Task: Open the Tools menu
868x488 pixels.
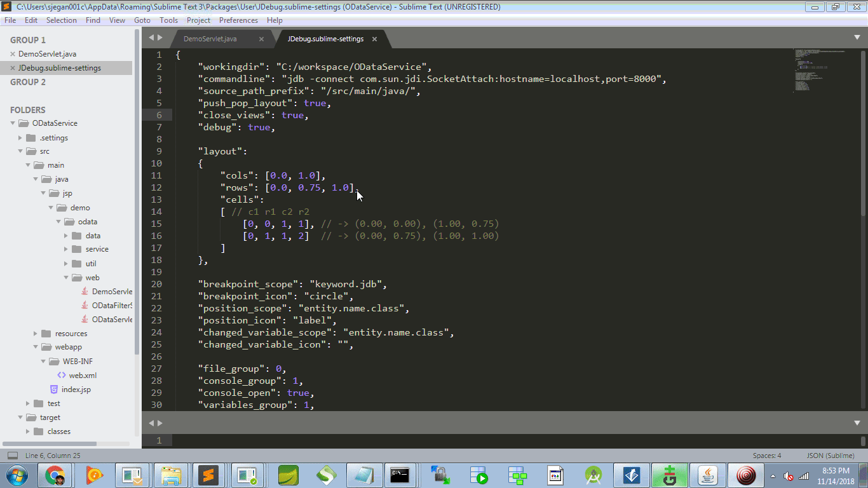Action: pos(169,20)
